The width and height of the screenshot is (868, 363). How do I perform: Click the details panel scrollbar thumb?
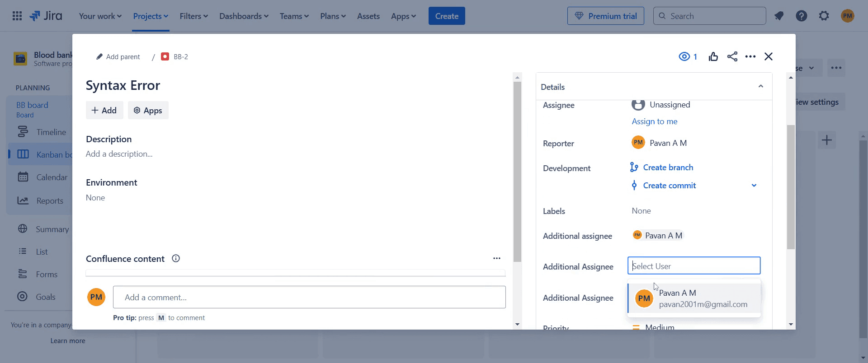(x=791, y=187)
